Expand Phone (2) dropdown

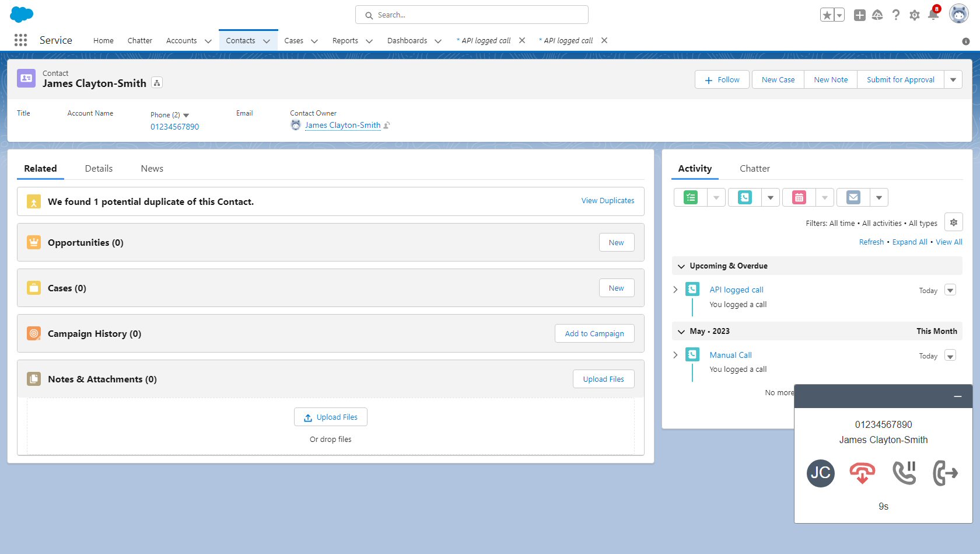pyautogui.click(x=186, y=116)
